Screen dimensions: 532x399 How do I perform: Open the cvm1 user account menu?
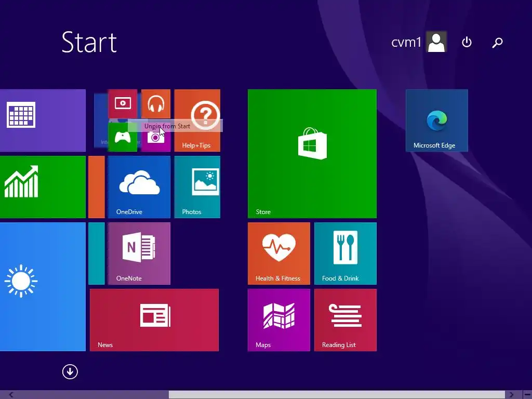[419, 42]
